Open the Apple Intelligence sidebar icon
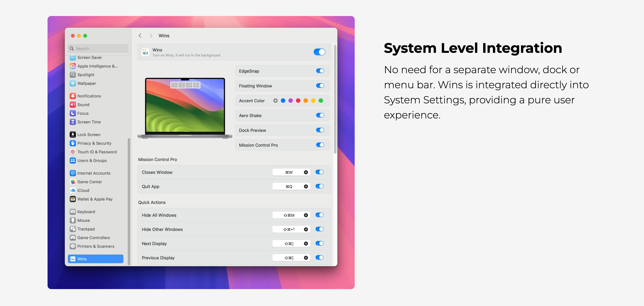The height and width of the screenshot is (306, 644). pos(73,66)
